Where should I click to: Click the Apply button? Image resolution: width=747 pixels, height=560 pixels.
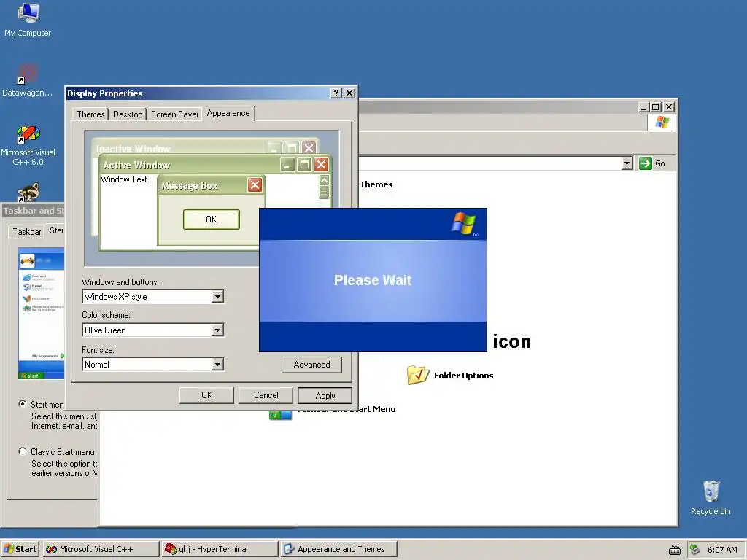pos(325,396)
